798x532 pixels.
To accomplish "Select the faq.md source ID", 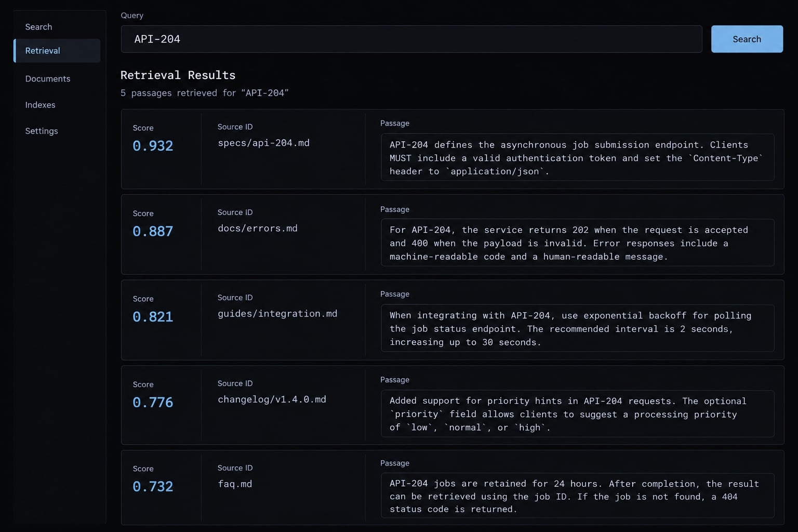I will coord(235,484).
